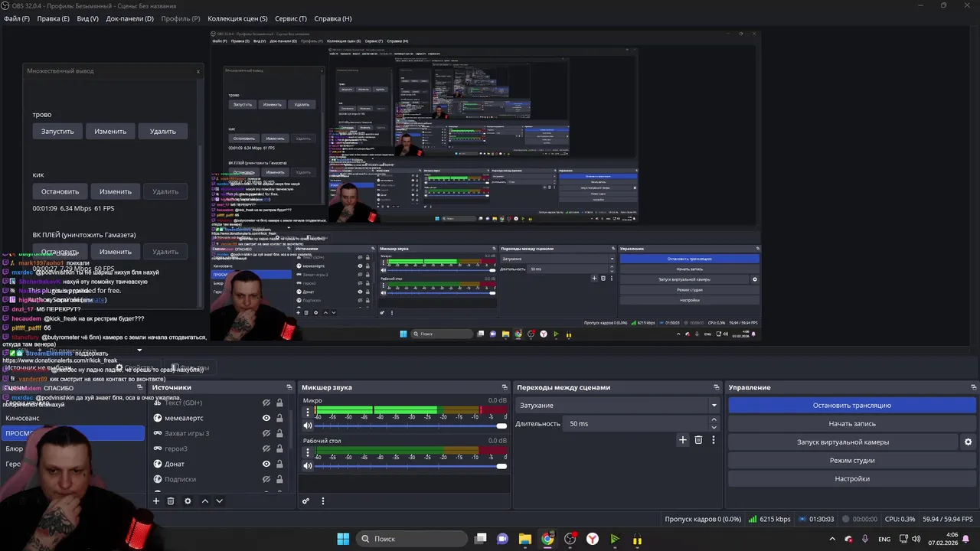Screen dimensions: 980x551
Task: Show the Текст (GDI+) source
Action: [x=266, y=403]
